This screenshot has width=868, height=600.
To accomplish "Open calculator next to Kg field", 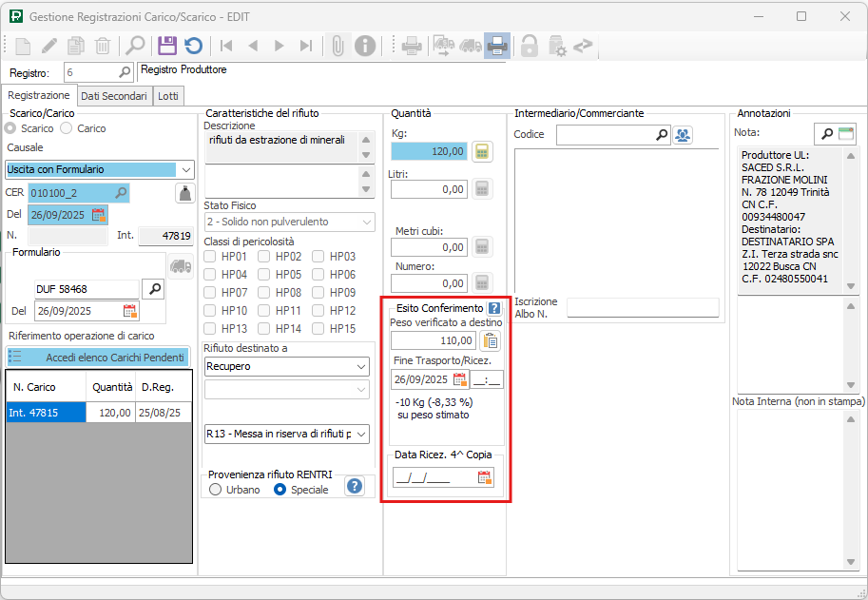I will (482, 151).
